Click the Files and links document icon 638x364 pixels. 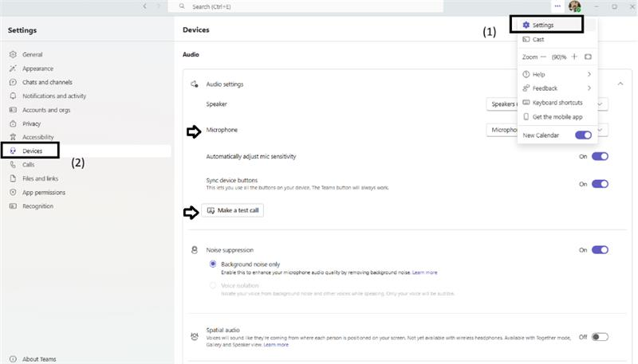click(x=13, y=178)
